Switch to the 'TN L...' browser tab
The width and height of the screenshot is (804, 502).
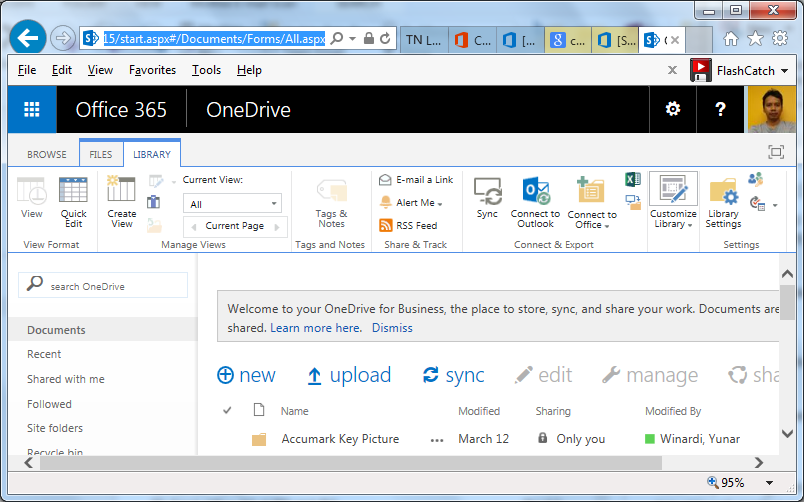point(424,39)
